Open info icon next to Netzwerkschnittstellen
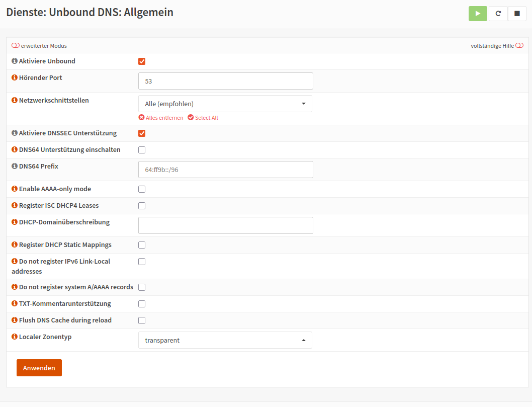The image size is (532, 407). point(15,100)
